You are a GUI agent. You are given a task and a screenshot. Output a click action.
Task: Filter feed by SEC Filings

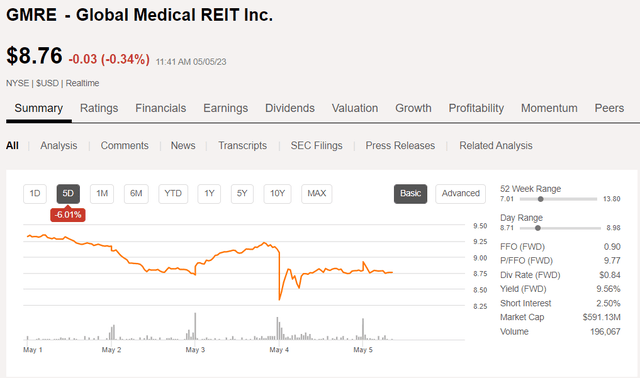click(316, 146)
